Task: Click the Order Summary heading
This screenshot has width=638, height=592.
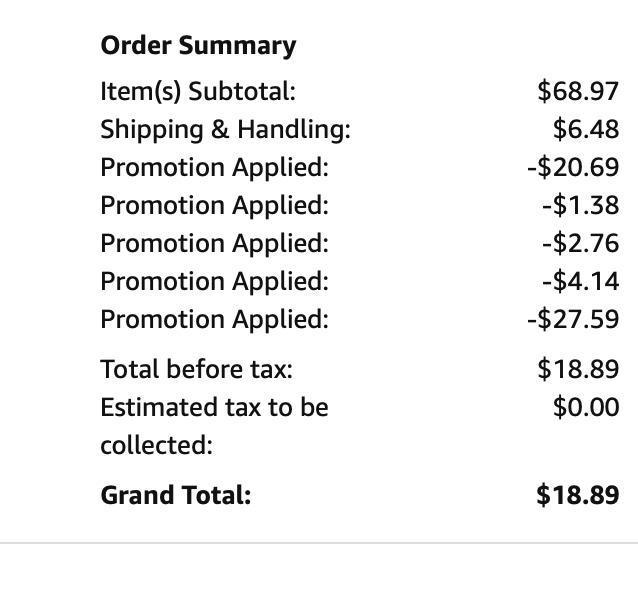Action: [x=198, y=46]
